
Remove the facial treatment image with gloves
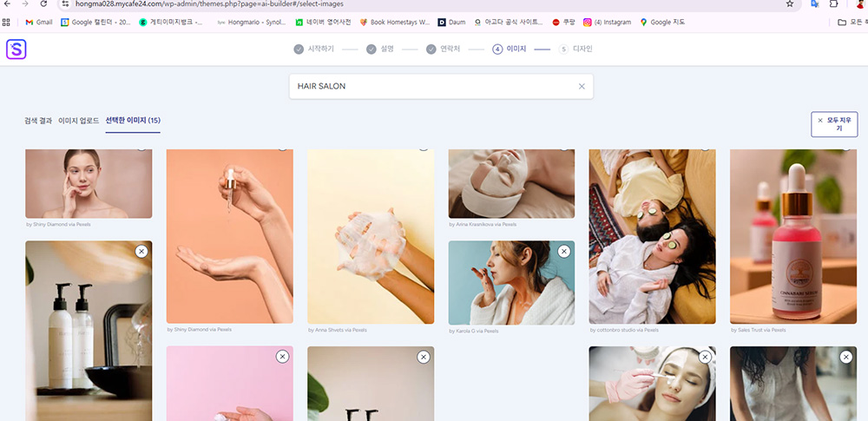[x=705, y=357]
